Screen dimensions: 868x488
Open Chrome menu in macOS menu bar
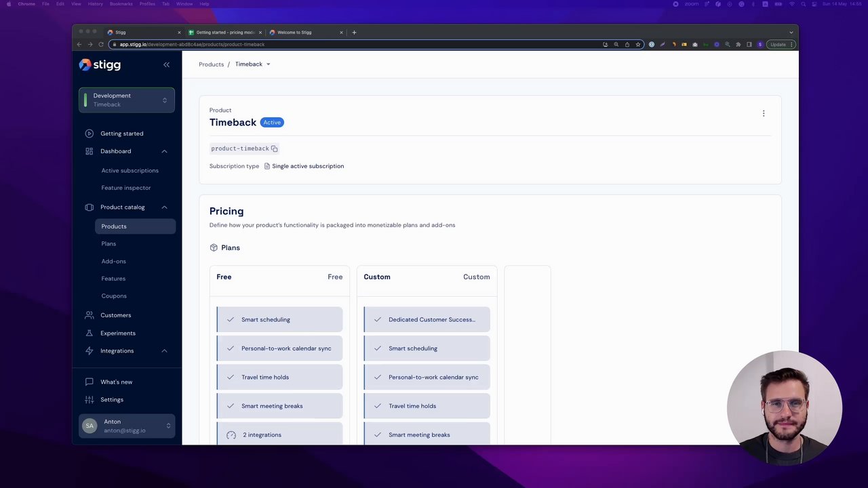26,4
